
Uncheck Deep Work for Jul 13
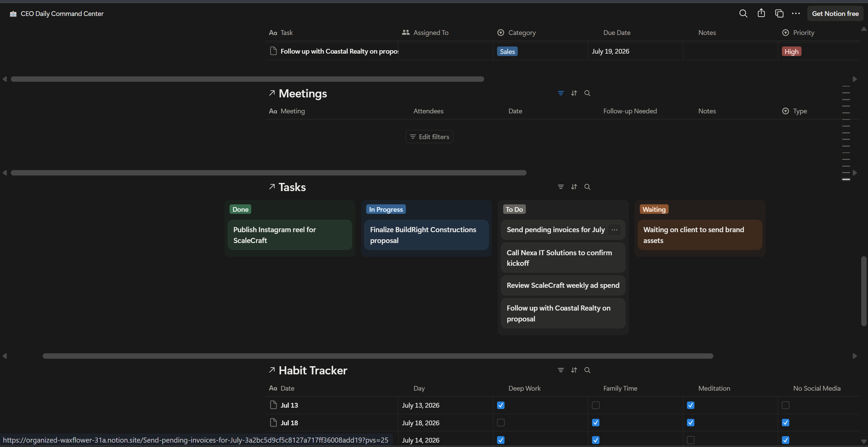click(x=500, y=405)
